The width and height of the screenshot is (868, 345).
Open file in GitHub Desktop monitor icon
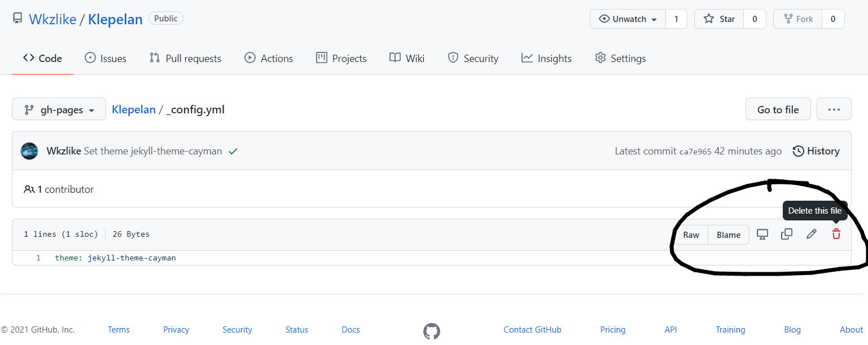[x=762, y=235]
